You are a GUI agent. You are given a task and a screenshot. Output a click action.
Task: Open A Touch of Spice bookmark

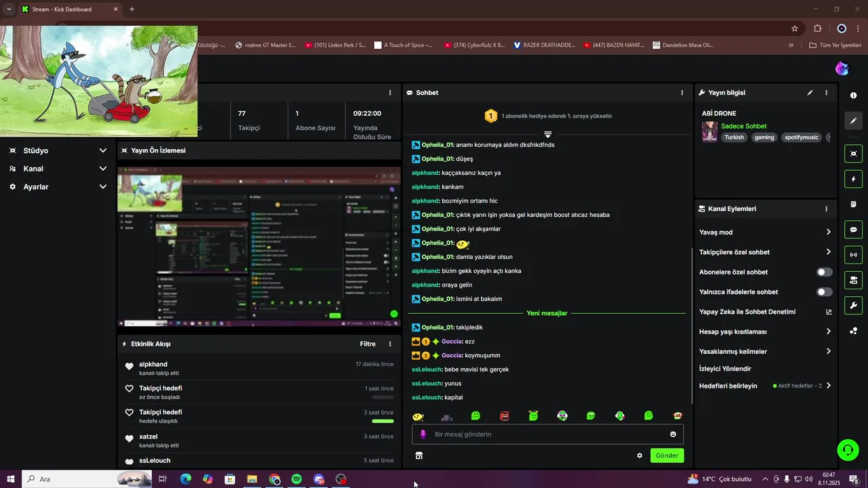pyautogui.click(x=403, y=45)
